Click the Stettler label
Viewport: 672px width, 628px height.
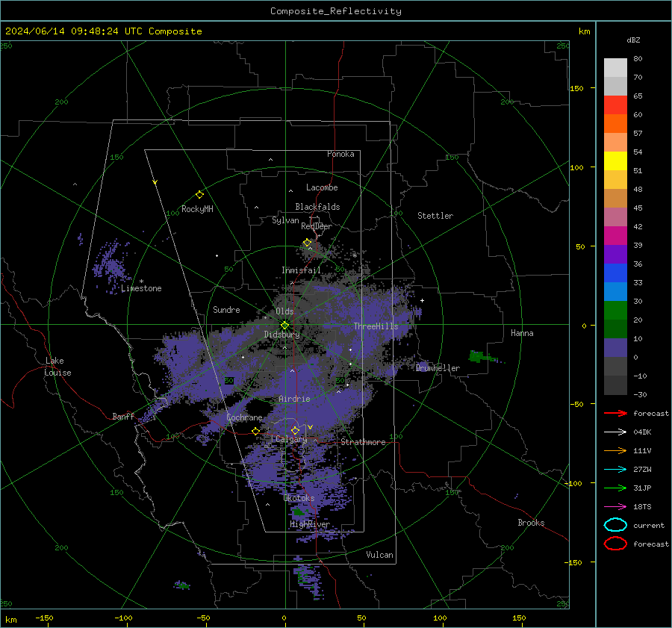click(435, 216)
